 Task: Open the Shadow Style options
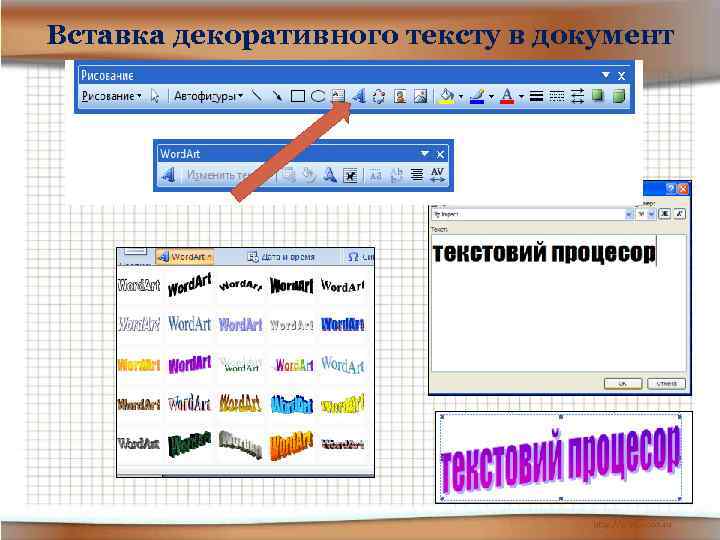(x=597, y=96)
